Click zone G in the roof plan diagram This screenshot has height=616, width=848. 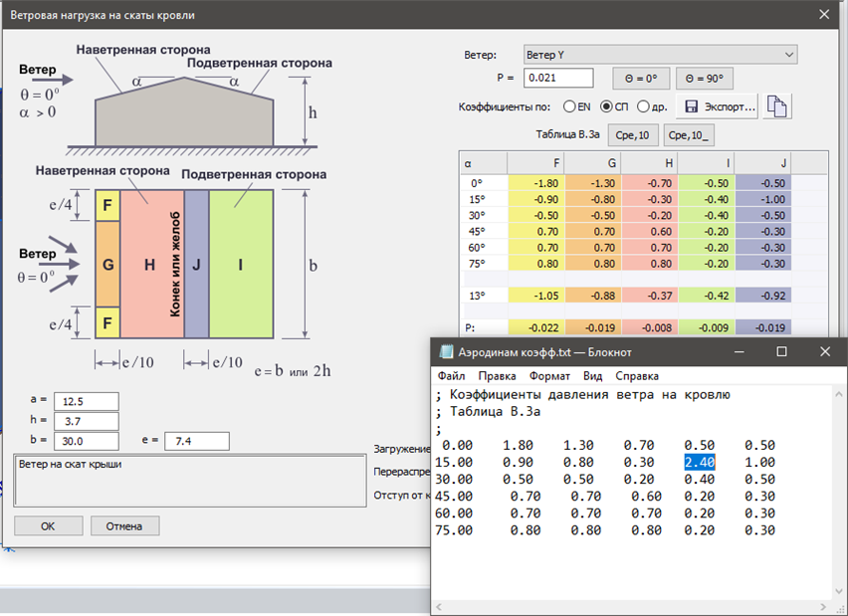pyautogui.click(x=107, y=264)
